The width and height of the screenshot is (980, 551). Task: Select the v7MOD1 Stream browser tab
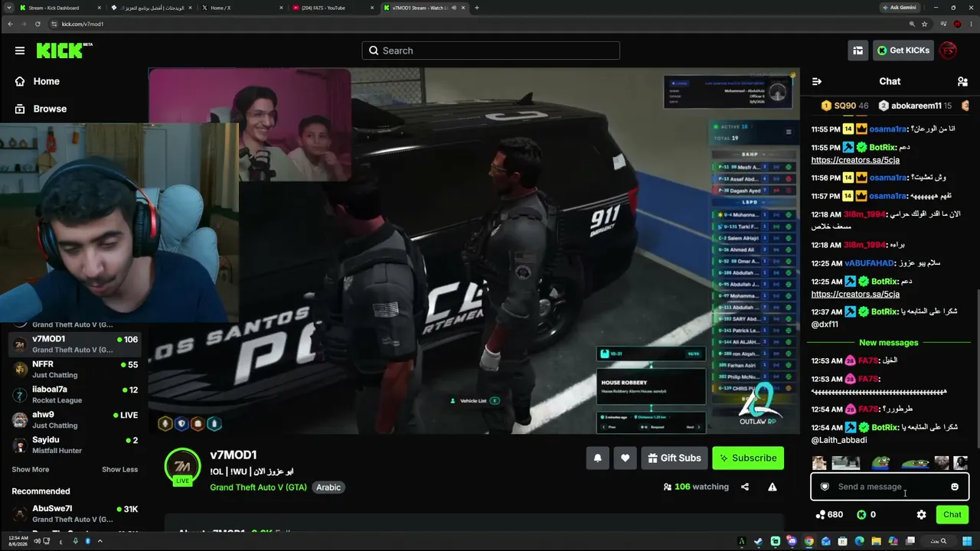pos(423,8)
